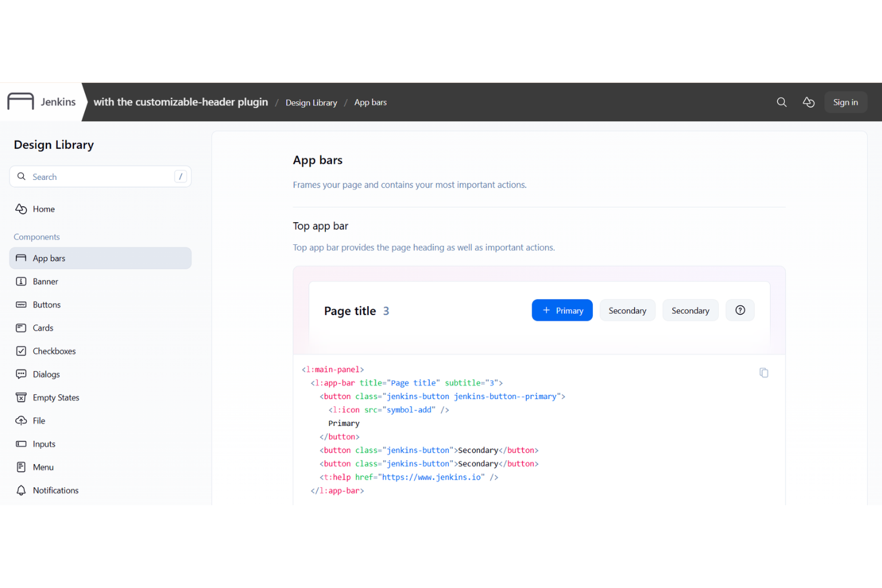Click the sidebar search field

click(x=100, y=176)
